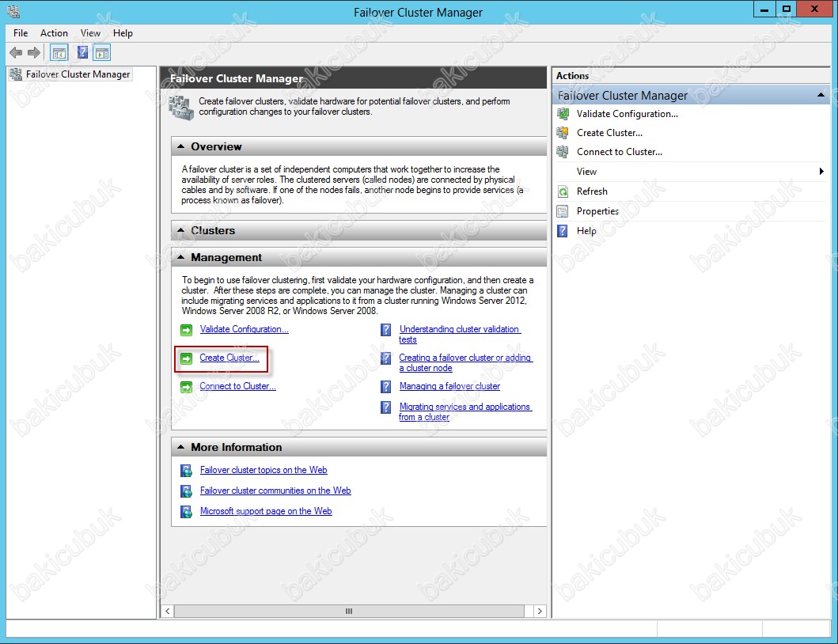The width and height of the screenshot is (838, 644).
Task: Choose Refresh in Actions pane
Action: point(592,191)
